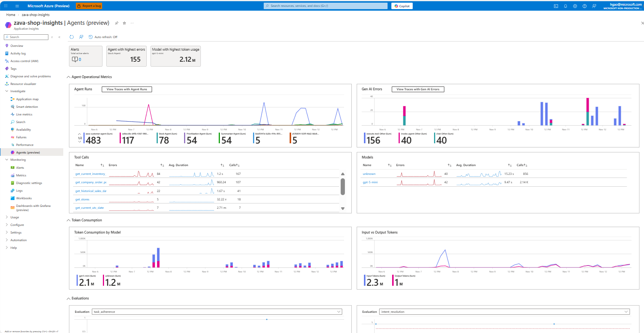Open Failures in the sidebar

tap(21, 137)
